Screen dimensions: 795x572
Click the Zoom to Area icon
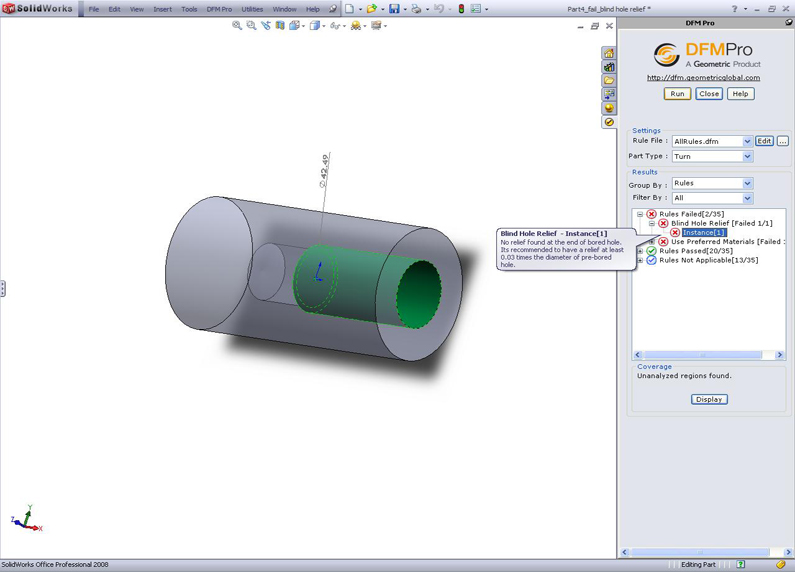(251, 25)
